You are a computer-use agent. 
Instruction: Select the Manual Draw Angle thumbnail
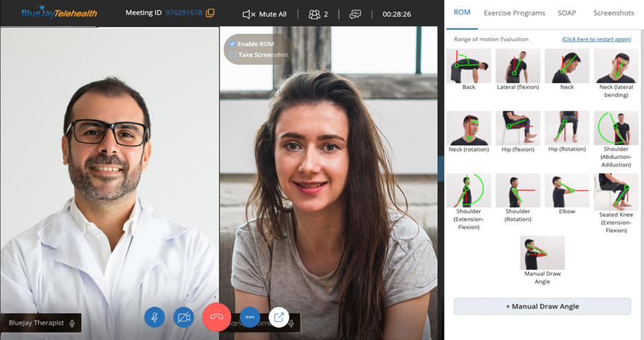click(542, 253)
